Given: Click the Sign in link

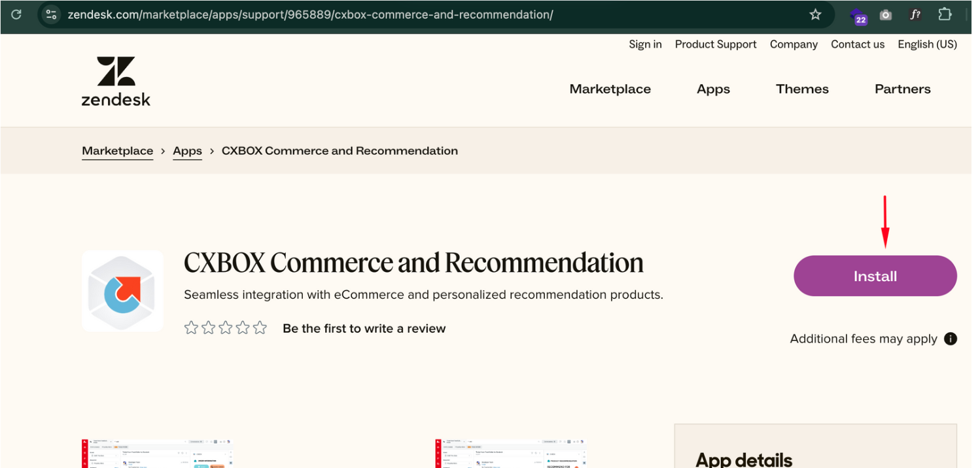Looking at the screenshot, I should coord(645,44).
